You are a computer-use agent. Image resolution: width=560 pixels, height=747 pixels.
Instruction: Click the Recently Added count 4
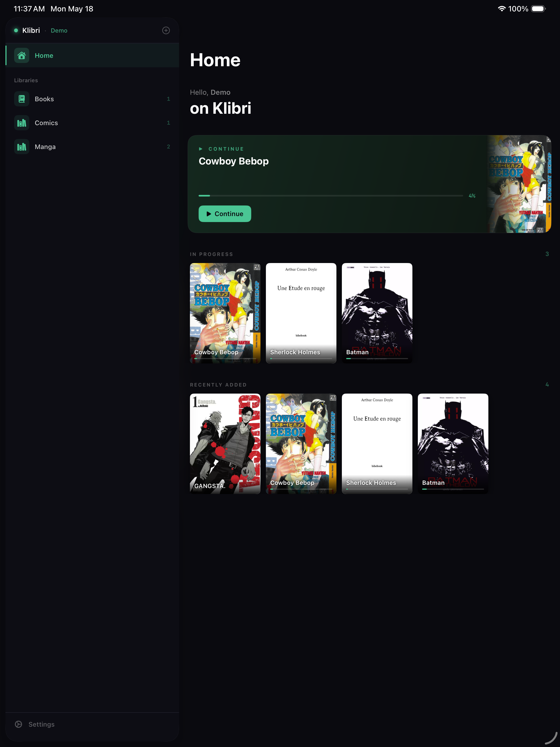tap(547, 385)
